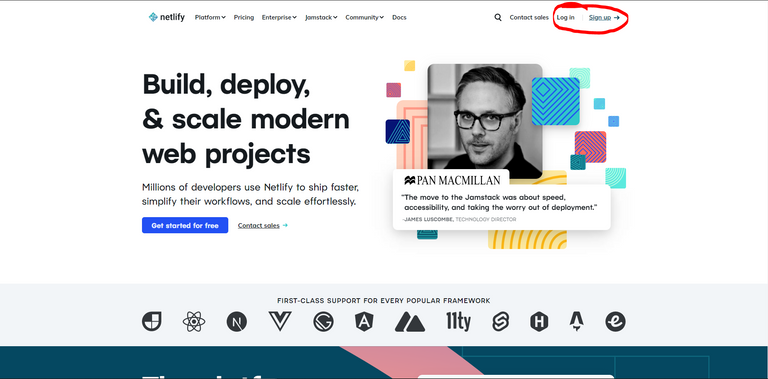This screenshot has height=379, width=768.
Task: Click the 11ty framework logo
Action: pos(458,322)
